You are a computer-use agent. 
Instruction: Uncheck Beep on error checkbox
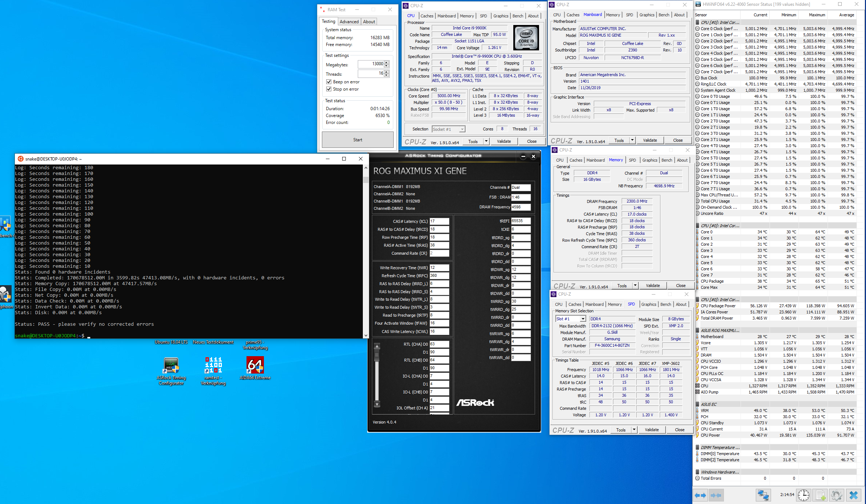[329, 82]
